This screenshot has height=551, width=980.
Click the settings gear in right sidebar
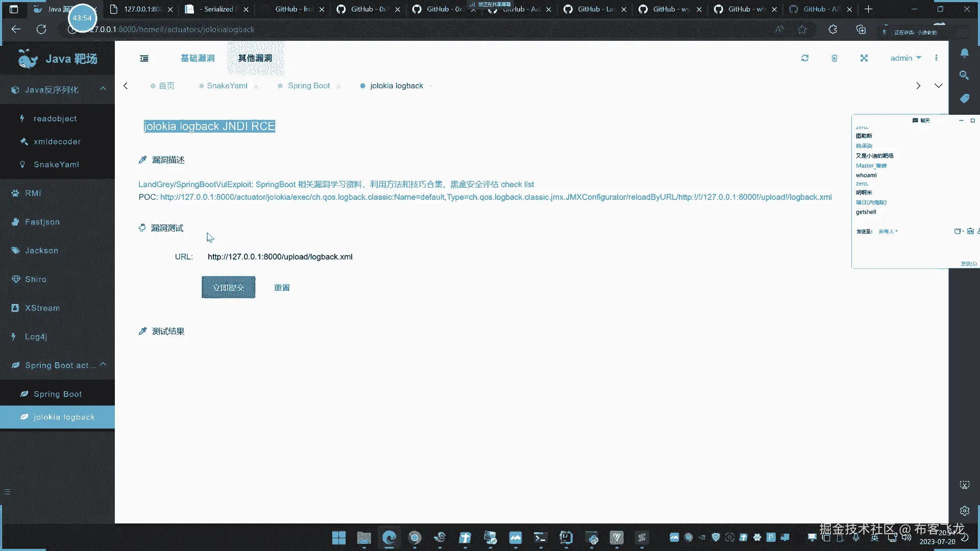pos(964,510)
